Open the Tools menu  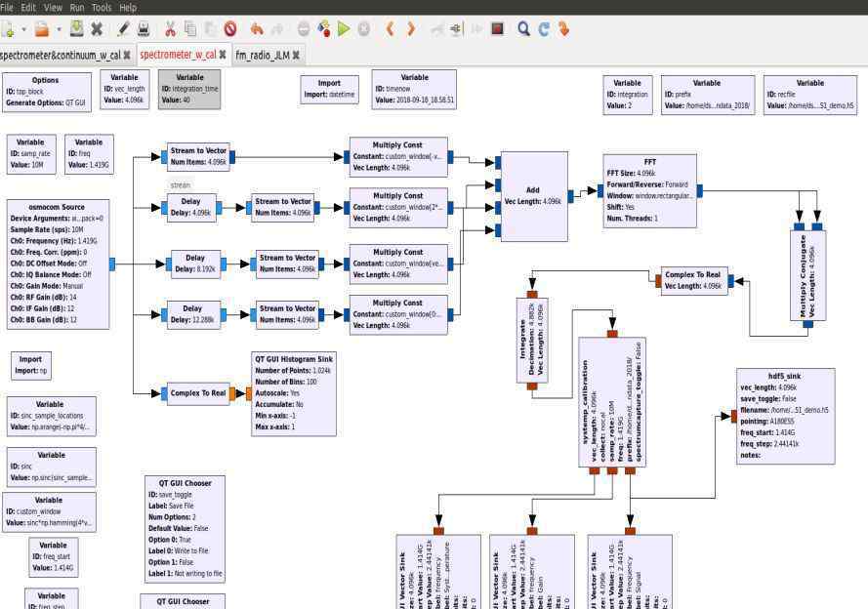pyautogui.click(x=102, y=7)
